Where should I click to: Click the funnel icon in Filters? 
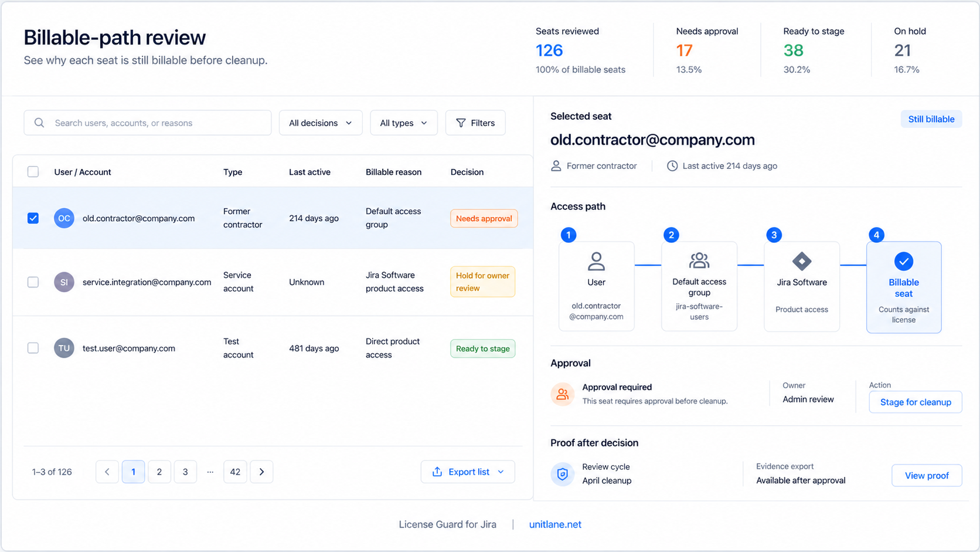tap(461, 123)
